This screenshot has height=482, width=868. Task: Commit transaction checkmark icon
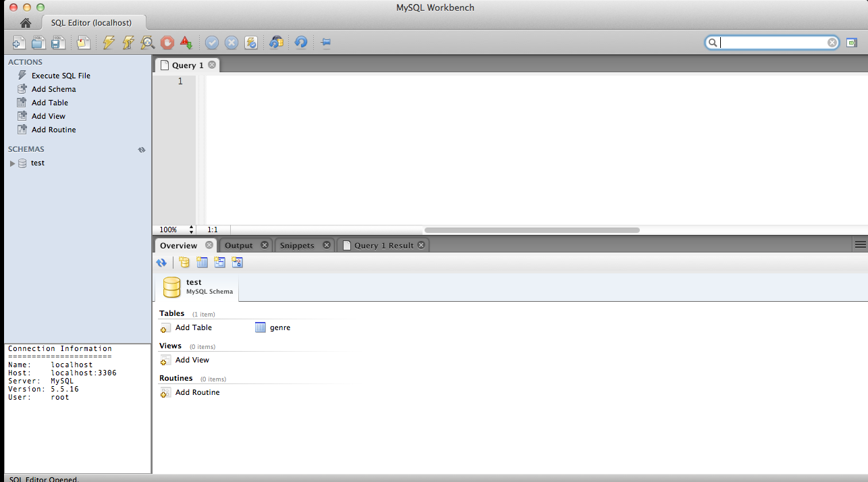[x=212, y=43]
